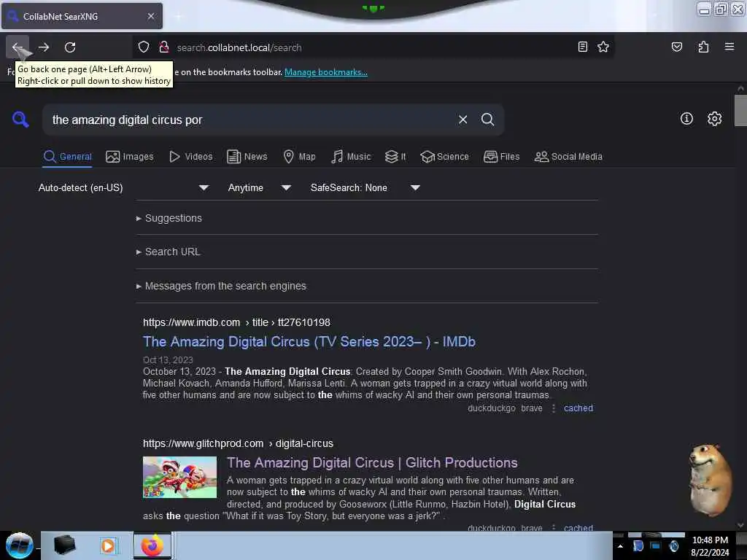Switch to General results tab
747x560 pixels.
68,157
